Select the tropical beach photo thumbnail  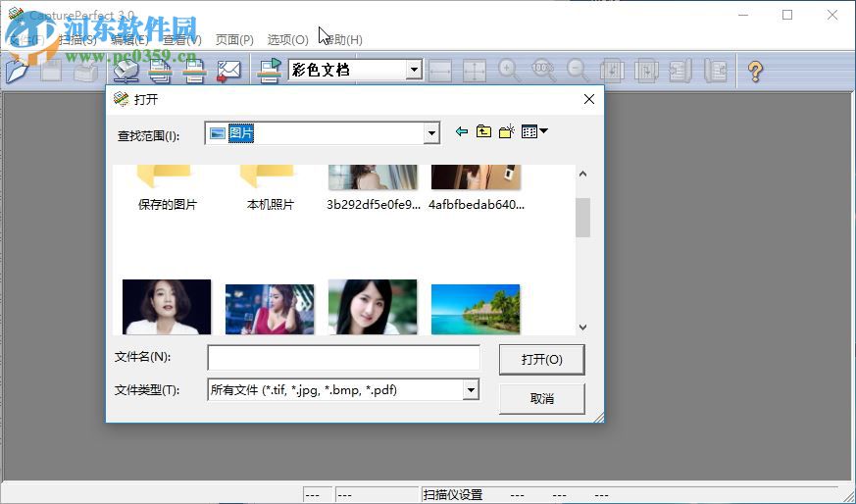pyautogui.click(x=476, y=309)
